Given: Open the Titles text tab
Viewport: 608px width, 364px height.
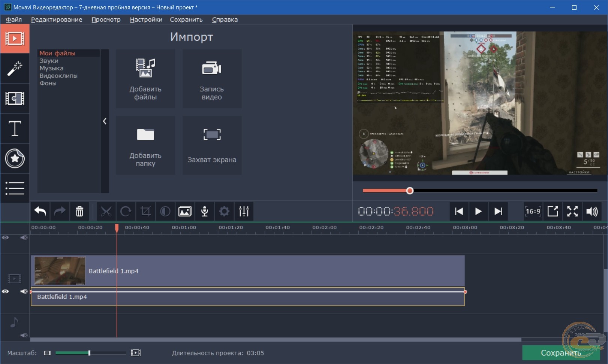Looking at the screenshot, I should [15, 128].
